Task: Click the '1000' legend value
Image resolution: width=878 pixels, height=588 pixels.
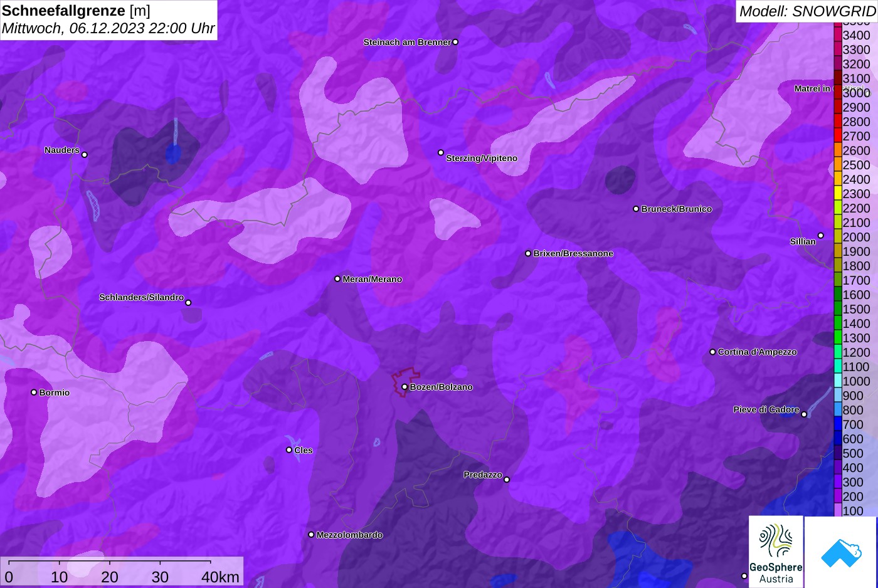Action: coord(856,381)
